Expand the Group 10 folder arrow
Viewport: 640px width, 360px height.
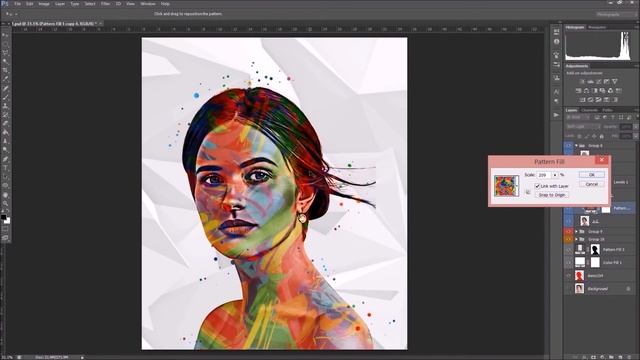point(576,239)
